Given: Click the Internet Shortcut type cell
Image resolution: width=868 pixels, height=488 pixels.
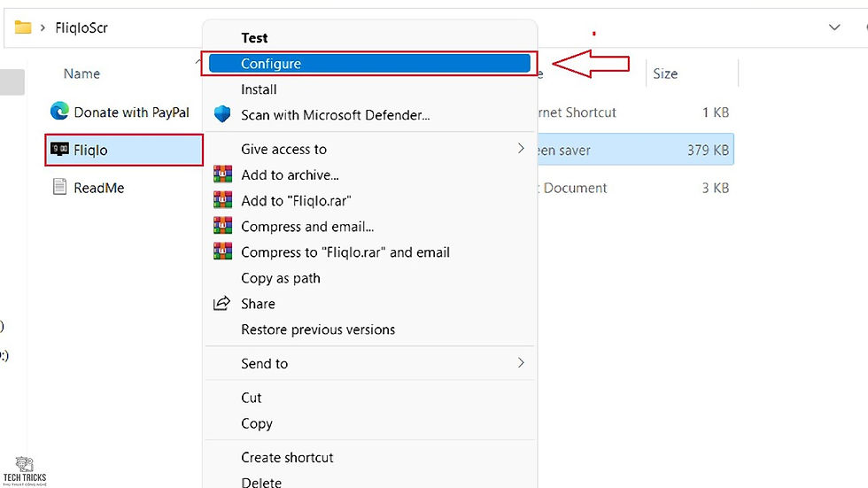Looking at the screenshot, I should (577, 112).
